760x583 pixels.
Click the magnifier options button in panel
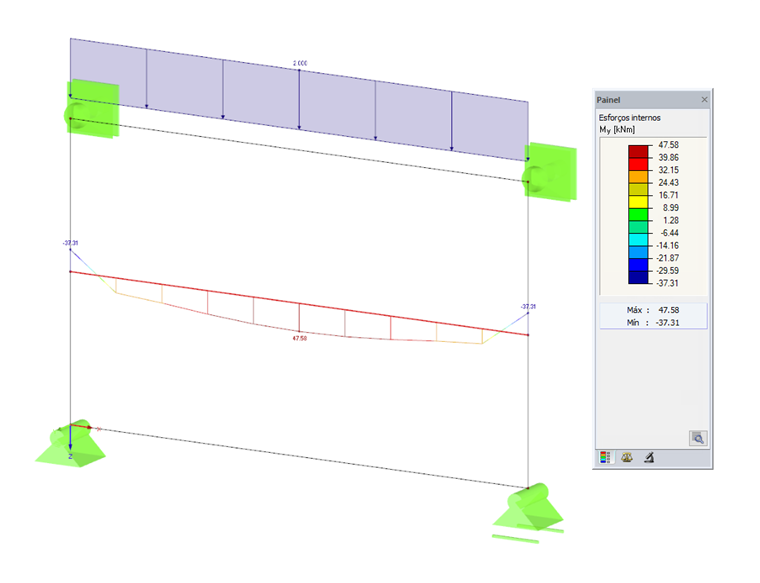[698, 438]
